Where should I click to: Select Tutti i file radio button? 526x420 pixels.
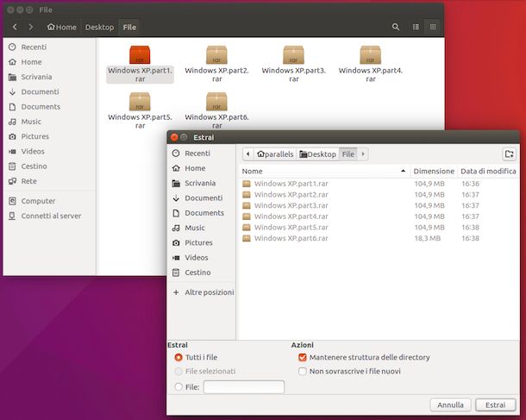(178, 358)
